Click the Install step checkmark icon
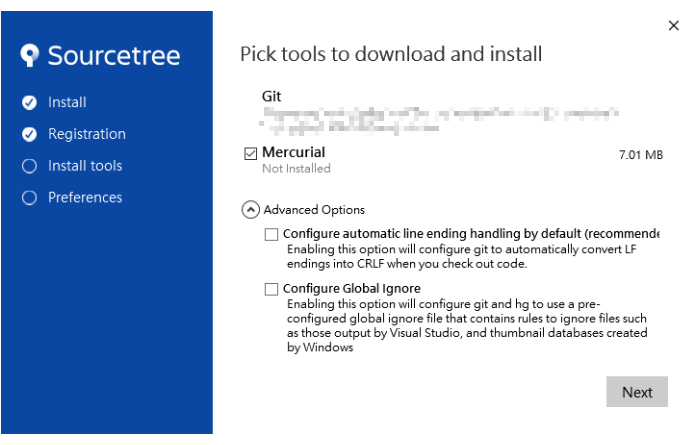Screen dimensions: 695x445 click(29, 102)
